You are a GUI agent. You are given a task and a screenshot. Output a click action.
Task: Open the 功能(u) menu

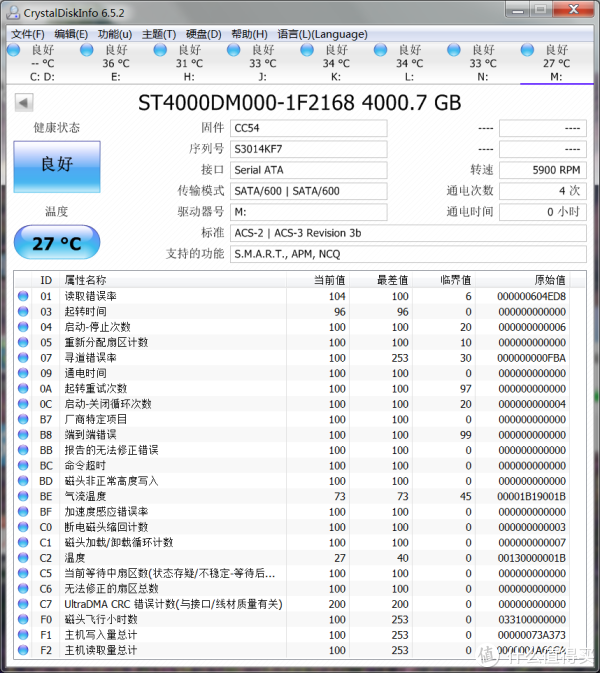point(115,34)
